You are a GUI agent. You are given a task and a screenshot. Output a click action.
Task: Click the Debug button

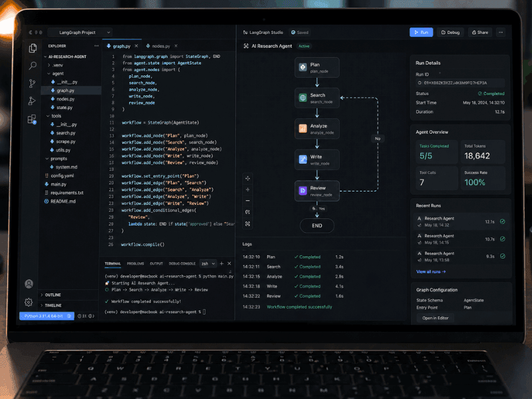[x=450, y=32]
